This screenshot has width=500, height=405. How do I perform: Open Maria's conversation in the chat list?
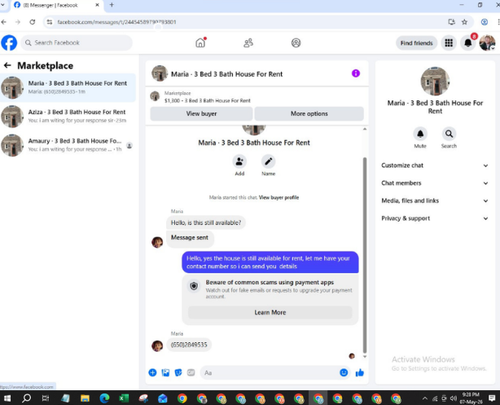pos(68,87)
